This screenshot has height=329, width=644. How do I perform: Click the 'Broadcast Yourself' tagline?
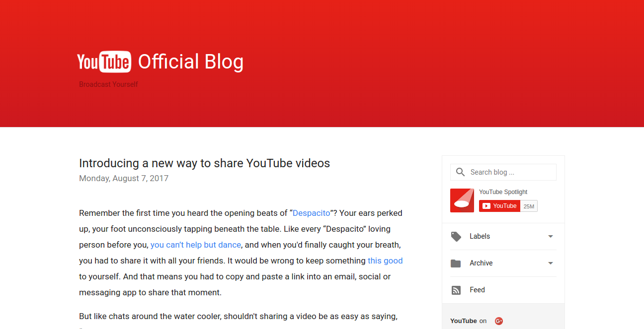point(108,84)
